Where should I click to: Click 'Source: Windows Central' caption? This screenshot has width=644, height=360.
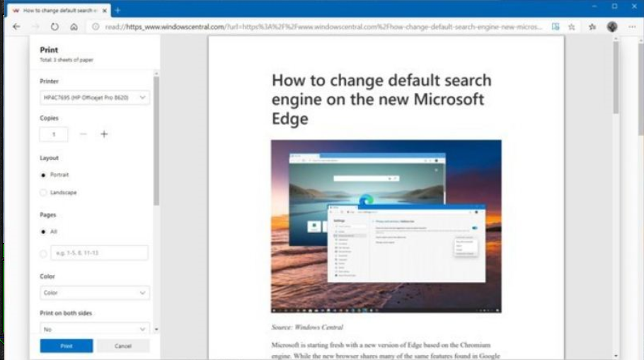tap(307, 327)
